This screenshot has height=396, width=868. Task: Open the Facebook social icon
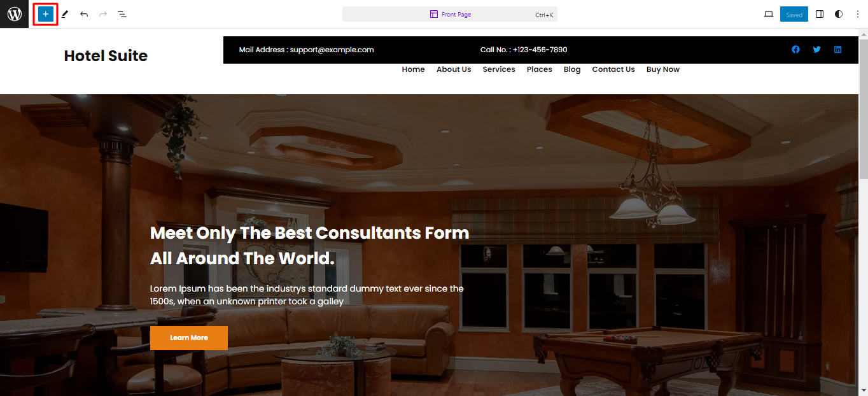[x=795, y=50]
